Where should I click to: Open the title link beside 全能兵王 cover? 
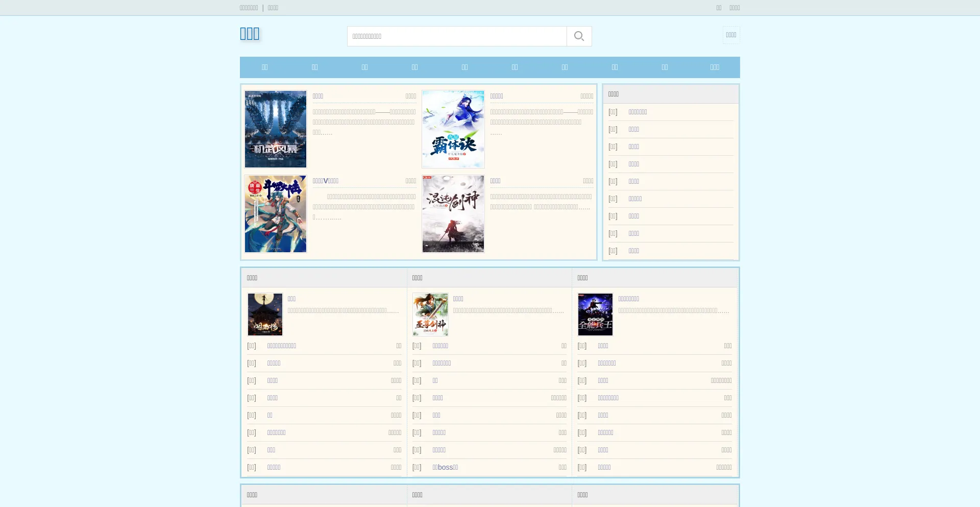coord(628,299)
